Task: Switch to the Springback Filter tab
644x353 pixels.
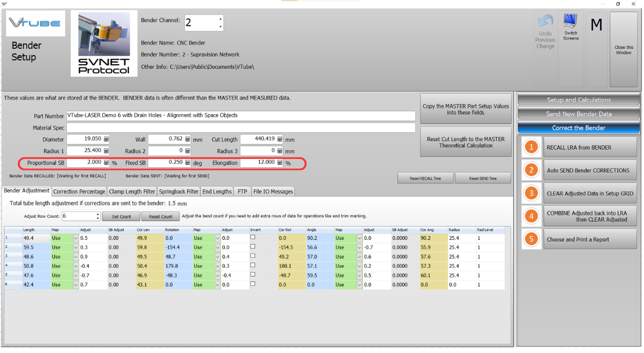Action: 178,191
